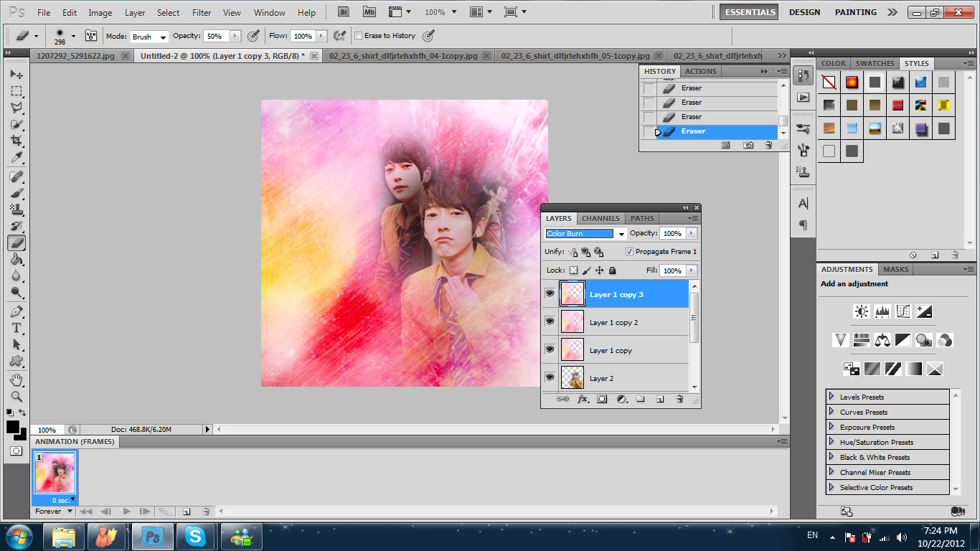Open the Color Burn blend mode dropdown

(x=621, y=234)
